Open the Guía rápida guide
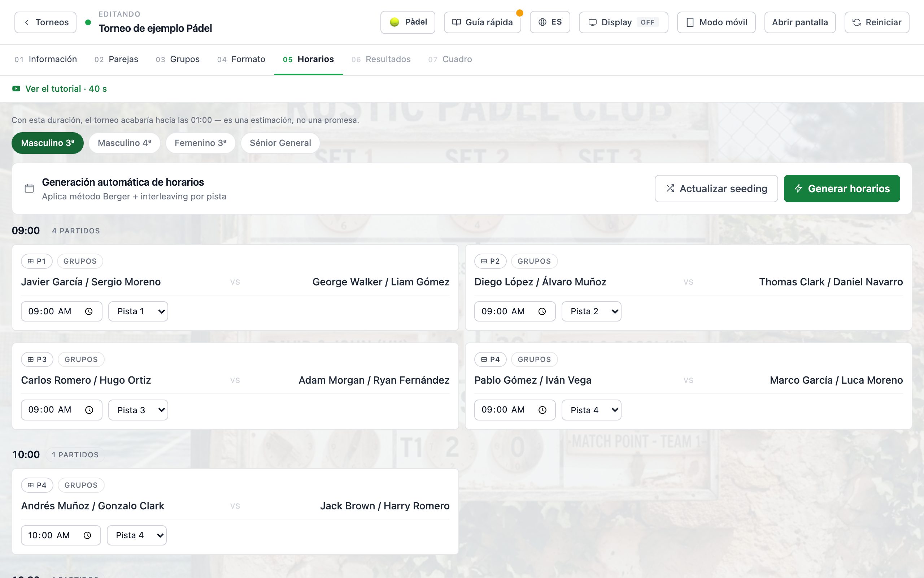Viewport: 924px width, 578px height. click(x=482, y=22)
